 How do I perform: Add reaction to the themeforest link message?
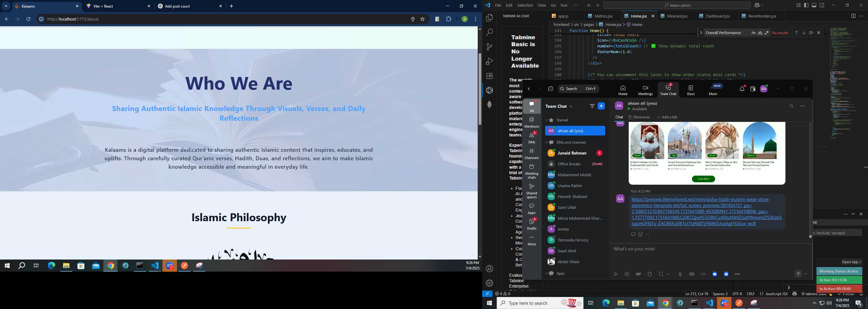click(x=640, y=234)
